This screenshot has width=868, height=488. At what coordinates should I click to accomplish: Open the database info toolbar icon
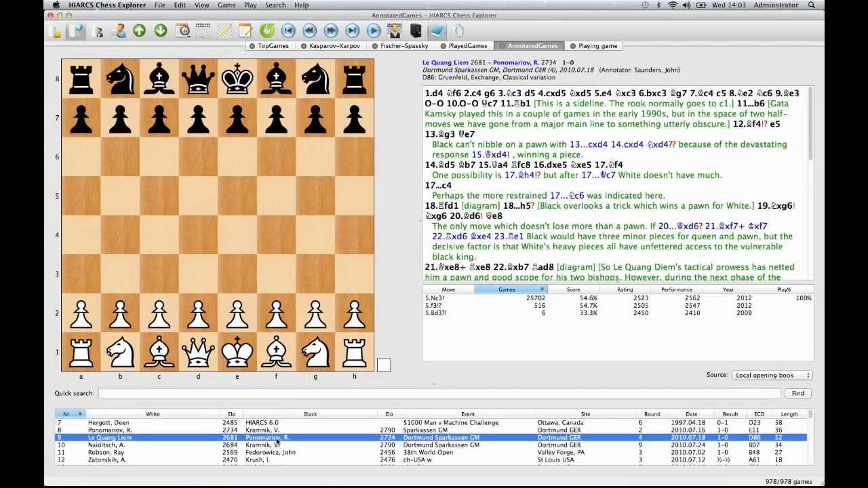pos(76,30)
